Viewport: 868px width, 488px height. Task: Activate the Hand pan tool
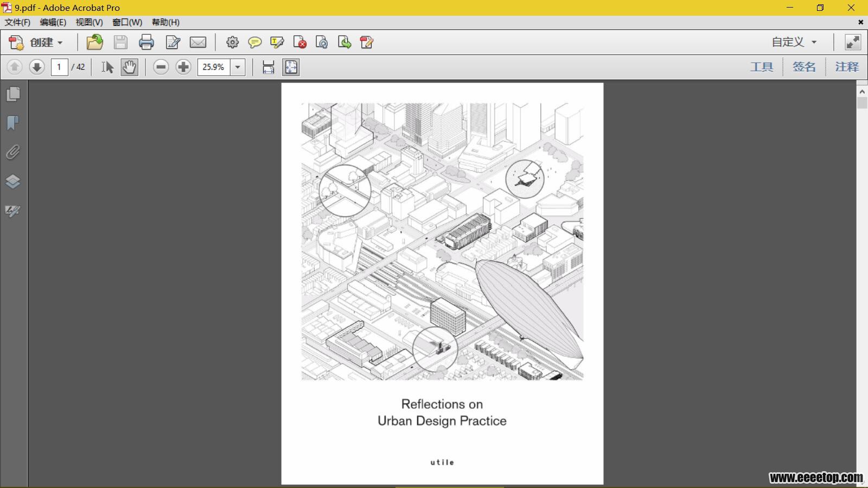tap(129, 67)
